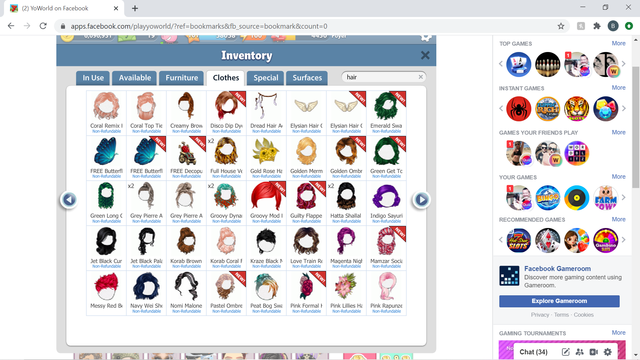
Task: Open More link for Instant Games
Action: point(618,88)
